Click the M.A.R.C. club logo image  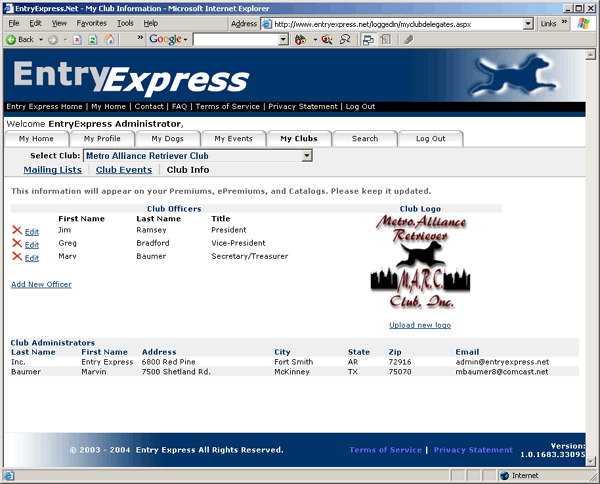point(419,265)
